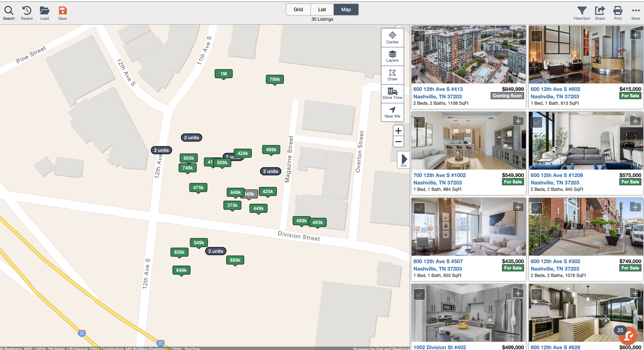Load a saved search
This screenshot has width=644, height=350.
pyautogui.click(x=45, y=13)
